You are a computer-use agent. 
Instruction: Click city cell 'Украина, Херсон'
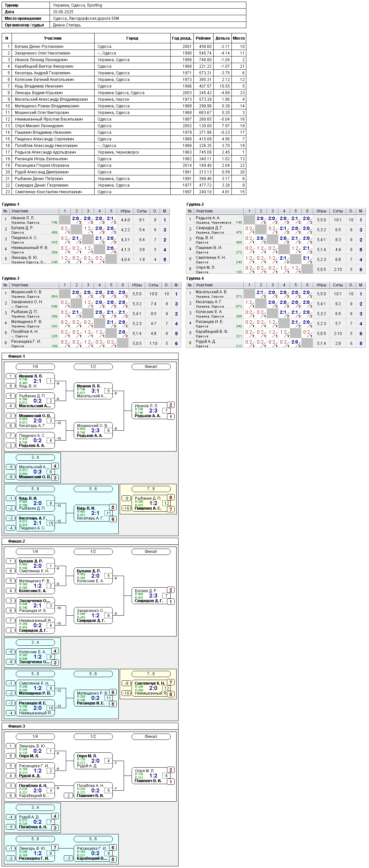click(113, 99)
